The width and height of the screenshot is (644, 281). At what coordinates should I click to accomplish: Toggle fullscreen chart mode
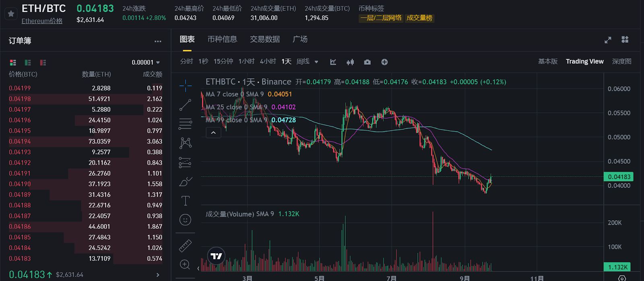[608, 40]
